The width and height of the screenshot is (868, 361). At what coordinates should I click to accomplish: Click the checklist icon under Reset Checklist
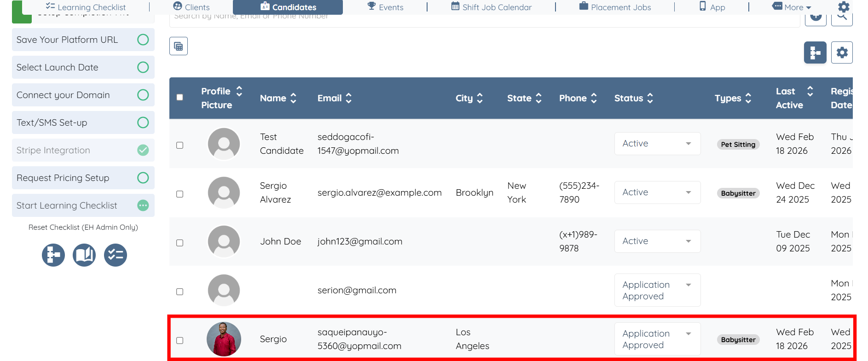pyautogui.click(x=116, y=255)
